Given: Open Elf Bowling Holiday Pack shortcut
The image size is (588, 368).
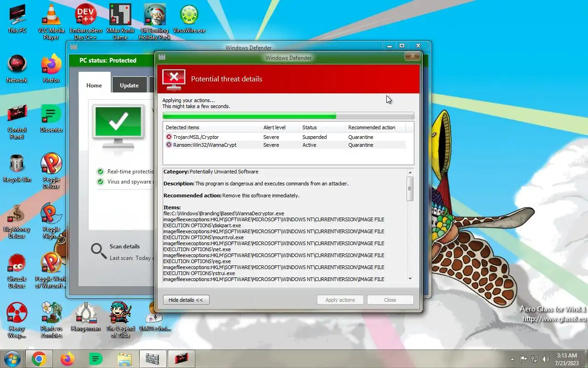Looking at the screenshot, I should pyautogui.click(x=155, y=22).
